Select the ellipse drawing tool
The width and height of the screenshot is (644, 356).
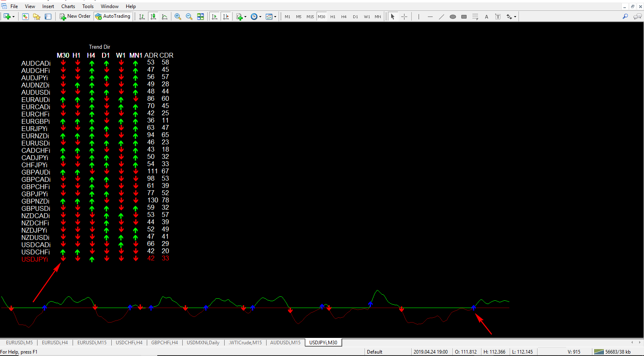(x=453, y=17)
